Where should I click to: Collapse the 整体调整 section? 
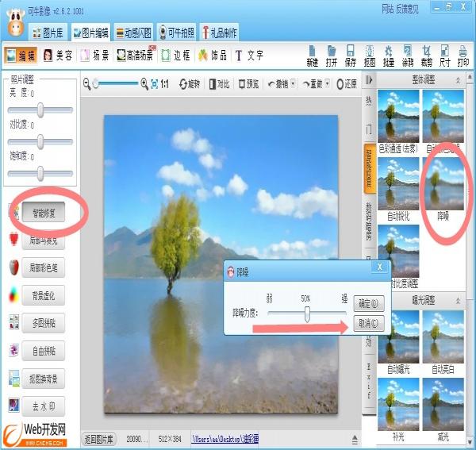457,81
